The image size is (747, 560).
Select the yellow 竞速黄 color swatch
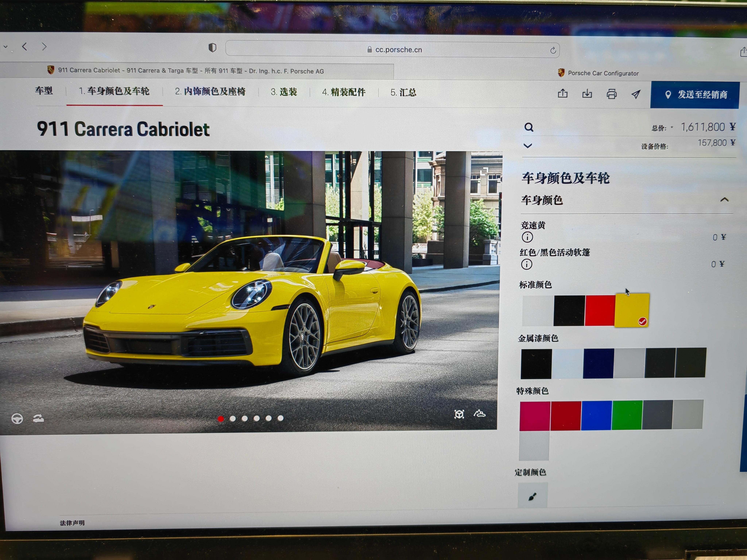632,310
